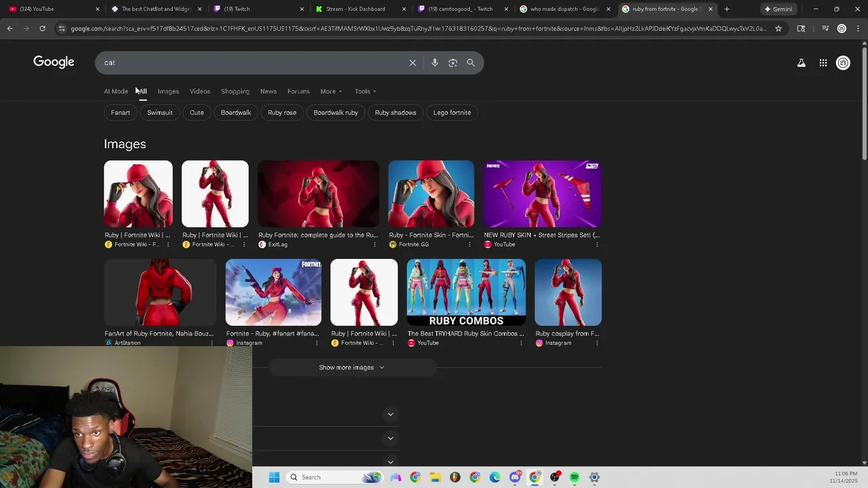Image resolution: width=868 pixels, height=488 pixels.
Task: Go back to previous page
Action: click(9, 28)
